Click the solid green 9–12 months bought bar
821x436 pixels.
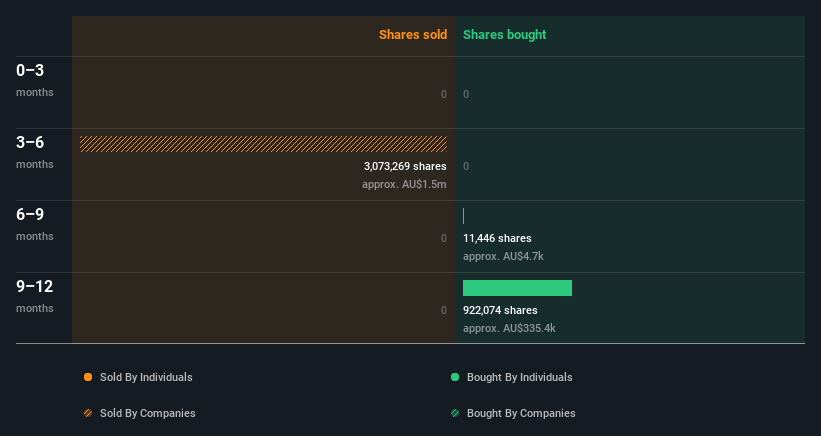pos(517,288)
